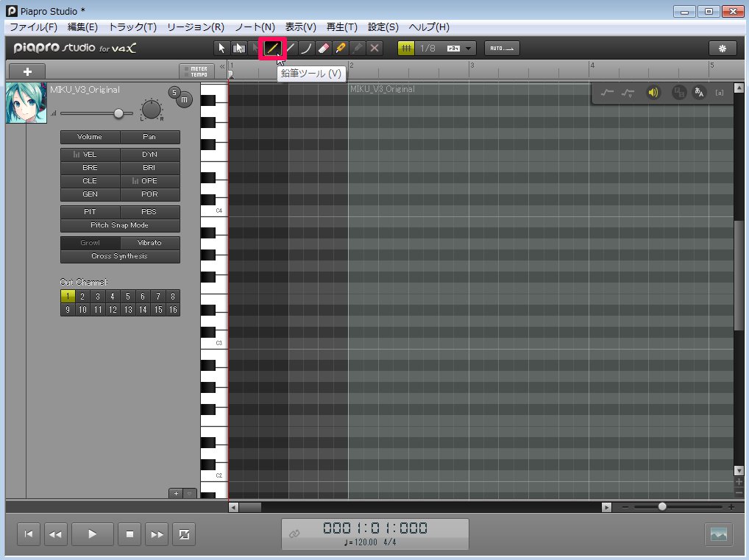The width and height of the screenshot is (749, 560).
Task: Open the ファイル(F) menu
Action: click(x=33, y=27)
